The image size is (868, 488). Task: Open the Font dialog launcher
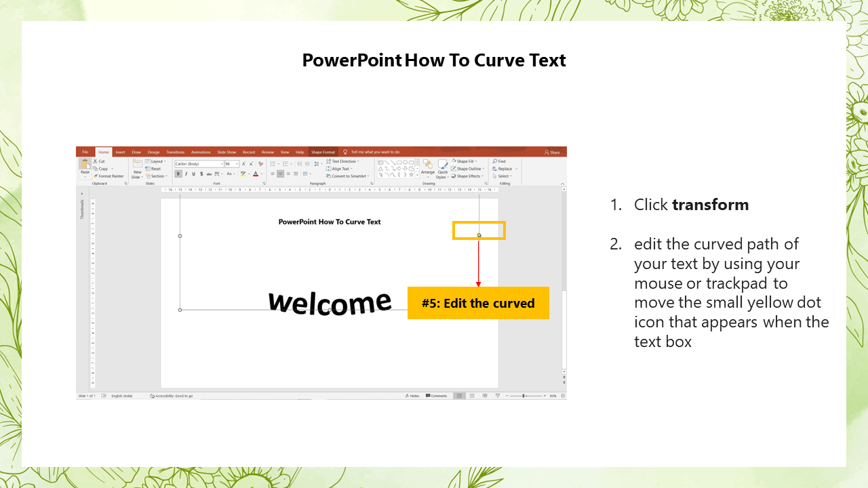click(x=264, y=183)
